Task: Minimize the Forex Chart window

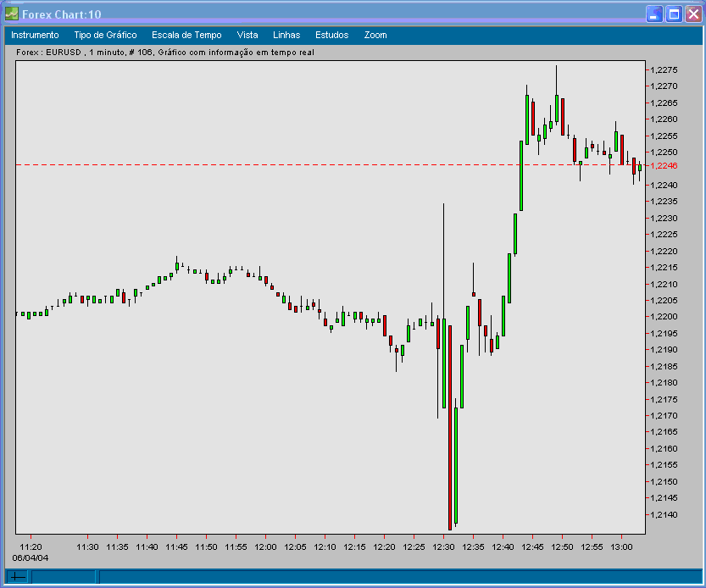Action: 653,14
